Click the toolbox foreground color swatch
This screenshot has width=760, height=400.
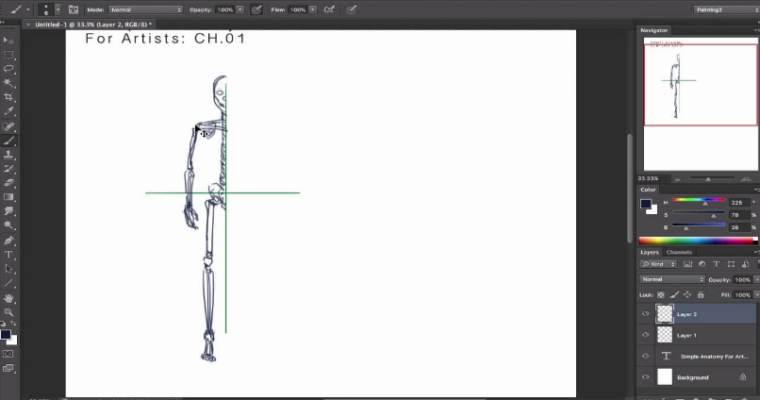tap(5, 335)
